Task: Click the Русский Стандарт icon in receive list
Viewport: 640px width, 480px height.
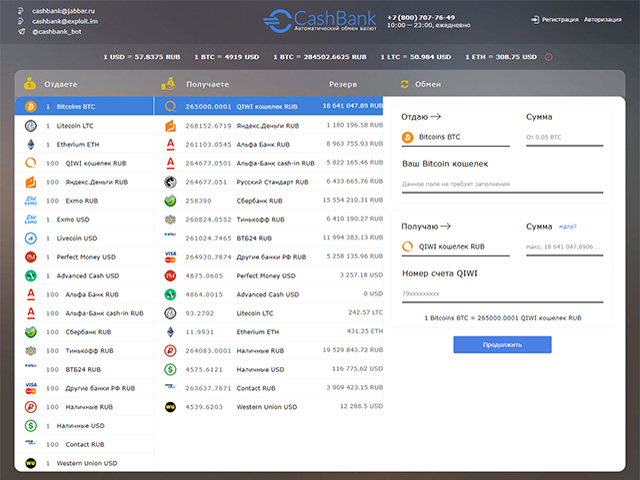Action: coord(170,182)
